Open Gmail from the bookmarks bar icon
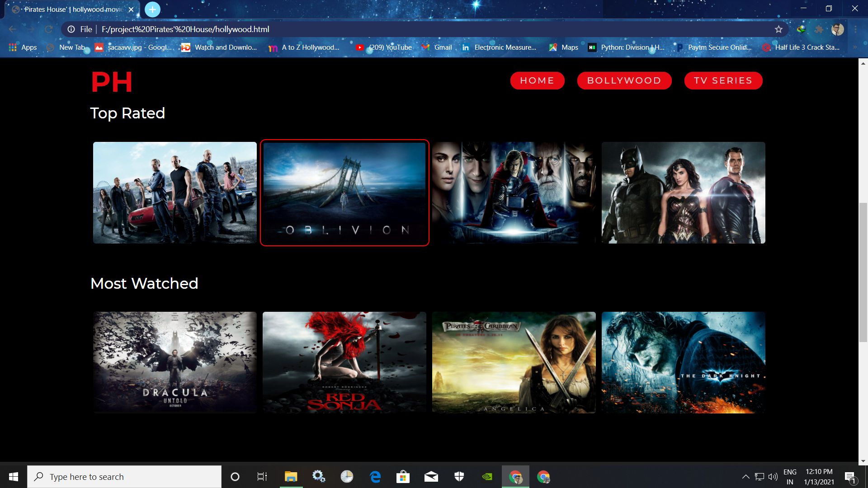 point(425,47)
